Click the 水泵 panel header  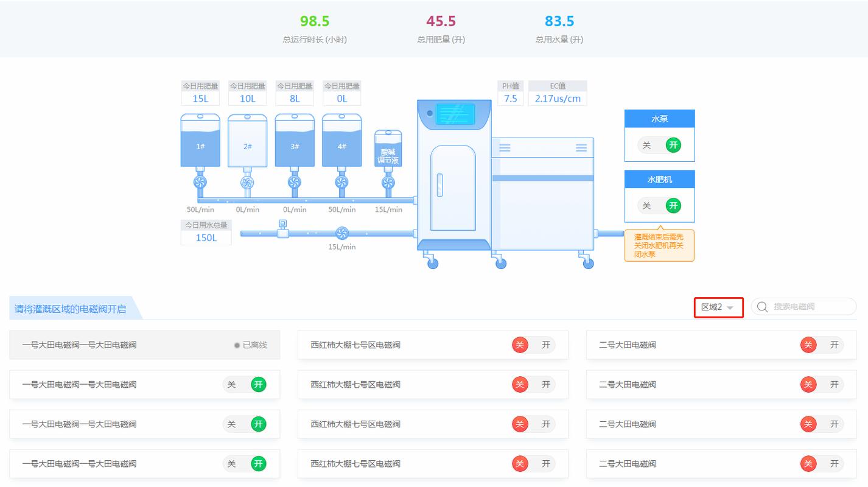pos(659,119)
